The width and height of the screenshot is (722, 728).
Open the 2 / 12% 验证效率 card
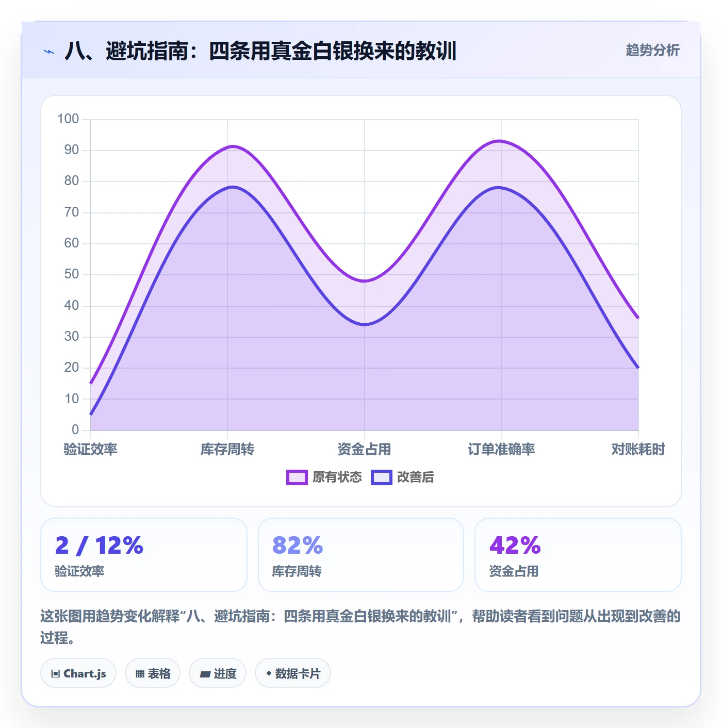(144, 555)
